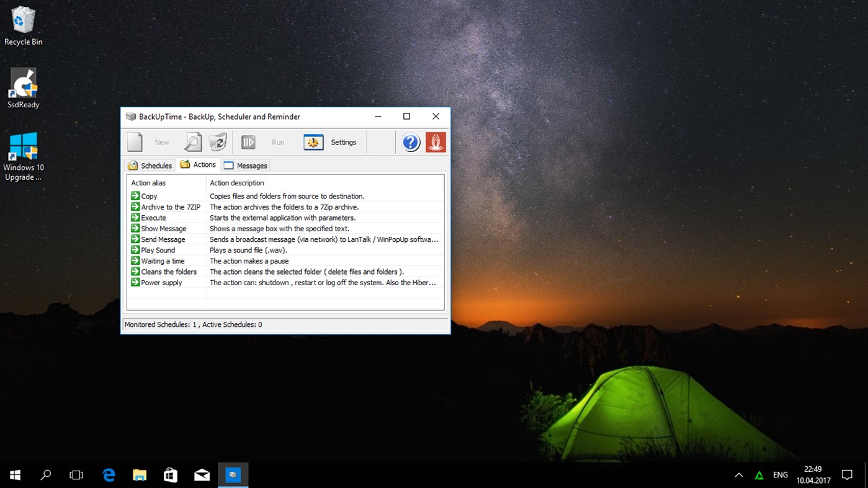Image resolution: width=868 pixels, height=488 pixels.
Task: Click the magnifying glass view icon
Action: click(192, 141)
